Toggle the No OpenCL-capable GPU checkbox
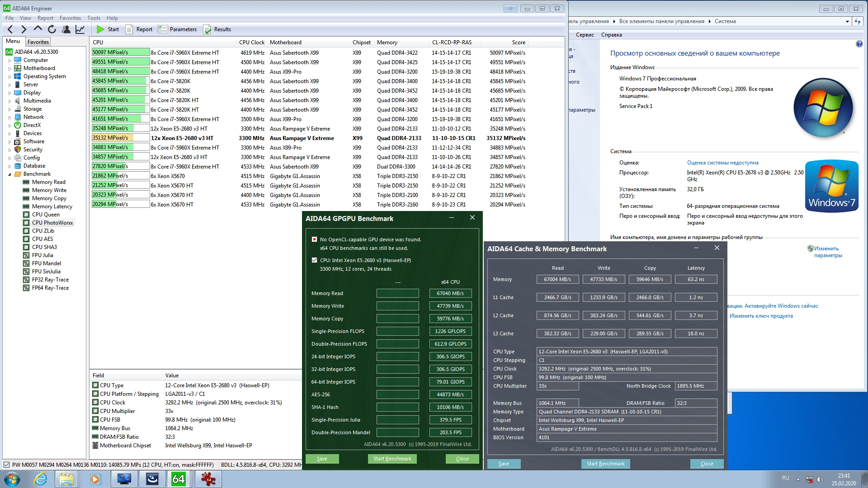The width and height of the screenshot is (868, 488). 314,239
